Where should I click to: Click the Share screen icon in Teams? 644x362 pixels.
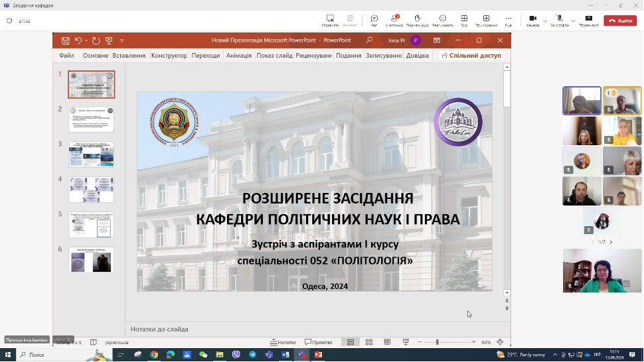[588, 20]
